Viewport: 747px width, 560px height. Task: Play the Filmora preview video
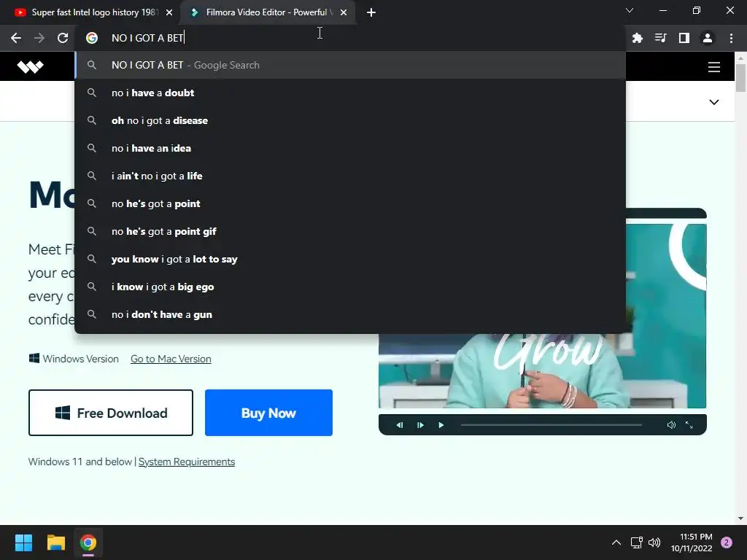pos(441,425)
